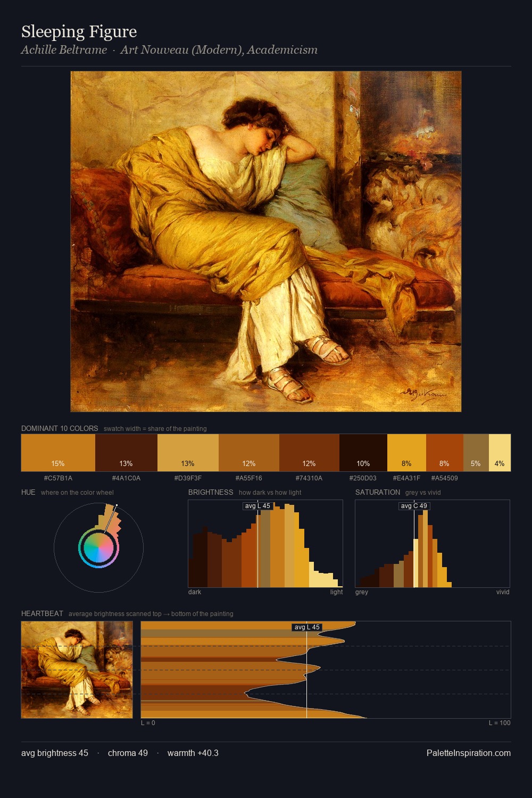Screen dimensions: 532x798
Task: Click the #4A1C0A hex code label
Action: tap(126, 478)
